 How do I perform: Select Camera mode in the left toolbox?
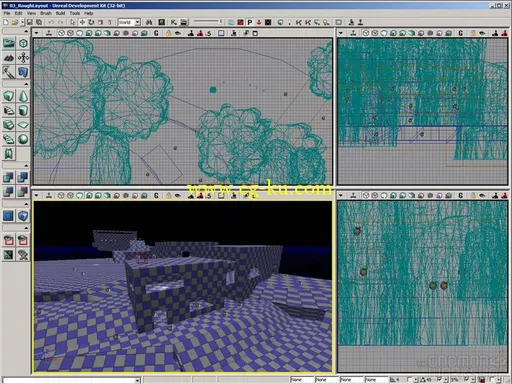pyautogui.click(x=9, y=43)
